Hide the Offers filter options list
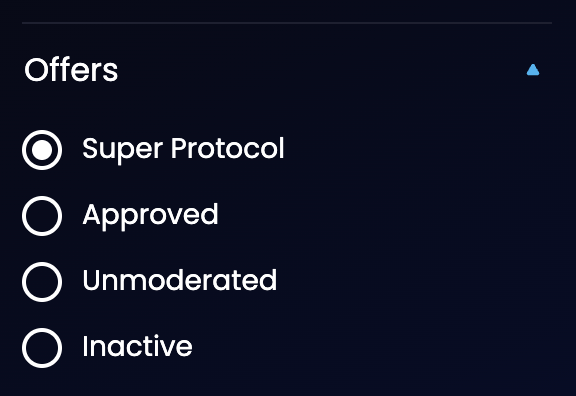 click(x=533, y=70)
